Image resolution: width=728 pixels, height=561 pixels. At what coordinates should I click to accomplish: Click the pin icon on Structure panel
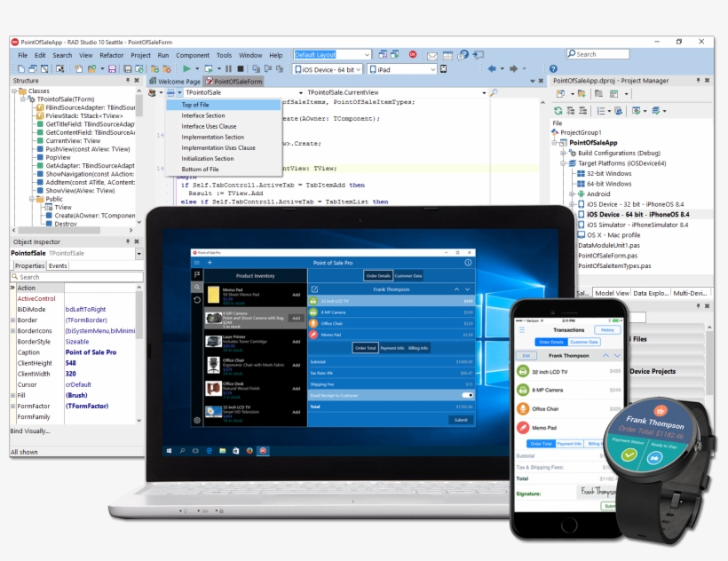click(128, 81)
